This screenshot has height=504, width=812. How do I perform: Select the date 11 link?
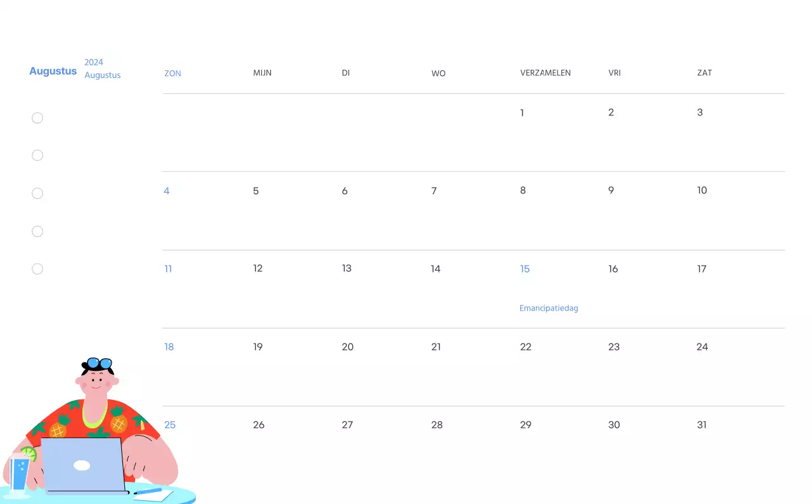167,269
